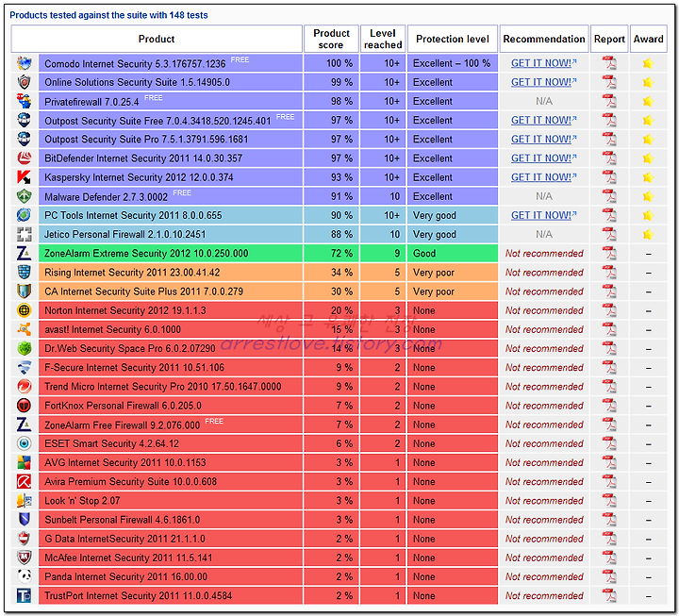Image resolution: width=679 pixels, height=616 pixels.
Task: Click the award star for PC Tools Internet Security
Action: click(648, 215)
